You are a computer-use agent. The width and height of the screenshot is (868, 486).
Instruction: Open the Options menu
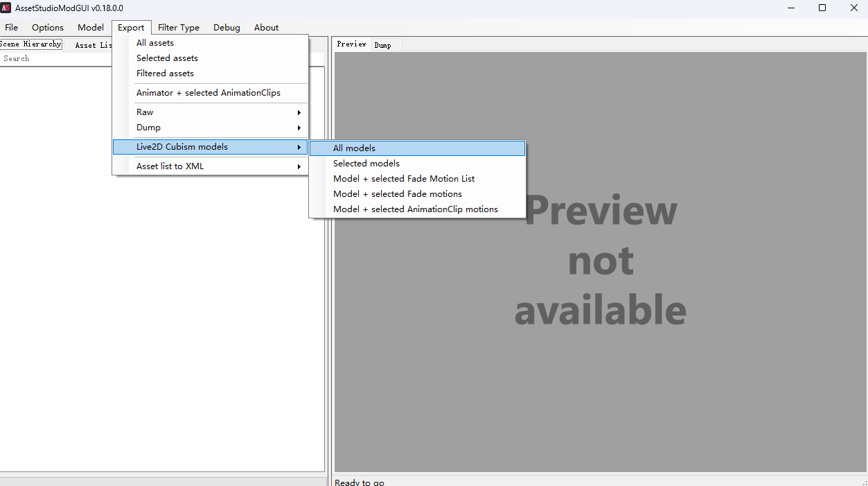(48, 28)
